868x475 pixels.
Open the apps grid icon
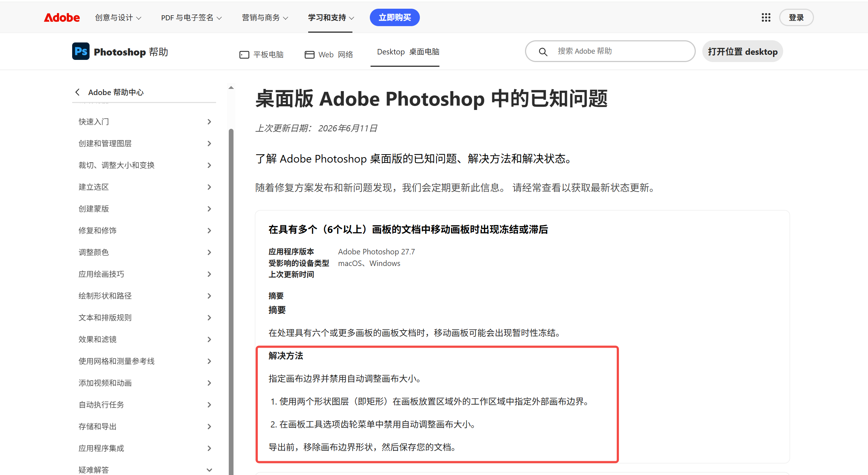pyautogui.click(x=766, y=17)
